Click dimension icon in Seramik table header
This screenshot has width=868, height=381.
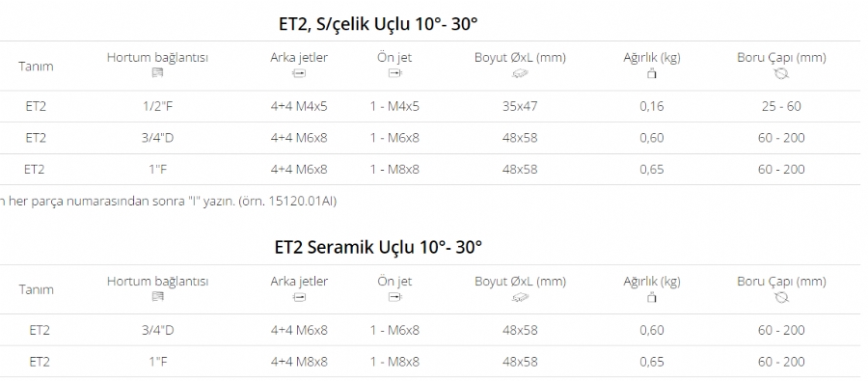(x=520, y=297)
